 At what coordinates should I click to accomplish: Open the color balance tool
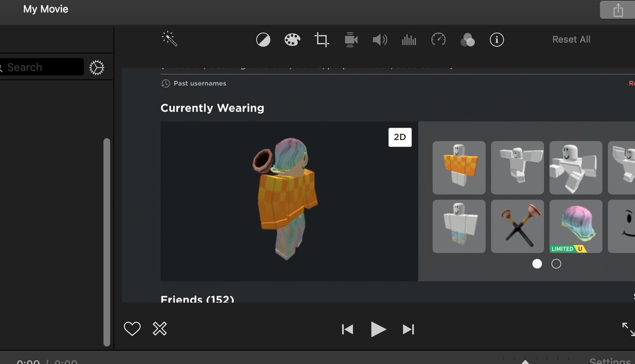(x=264, y=40)
